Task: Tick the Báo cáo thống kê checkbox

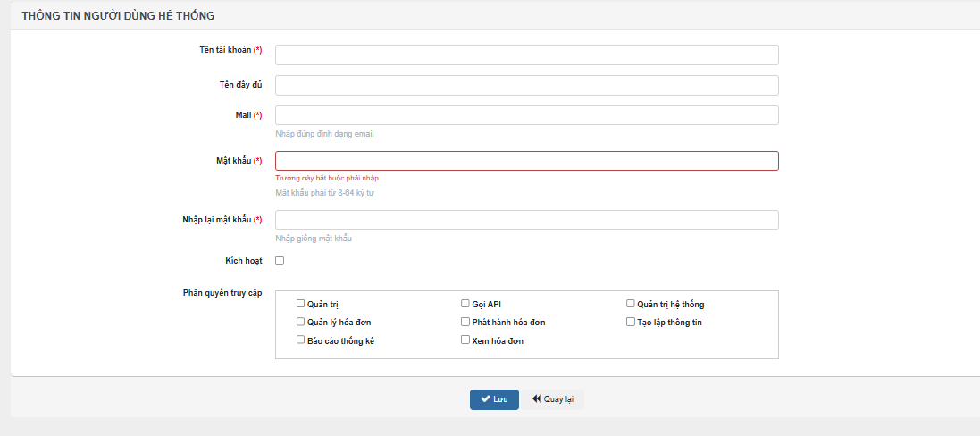Action: point(300,340)
